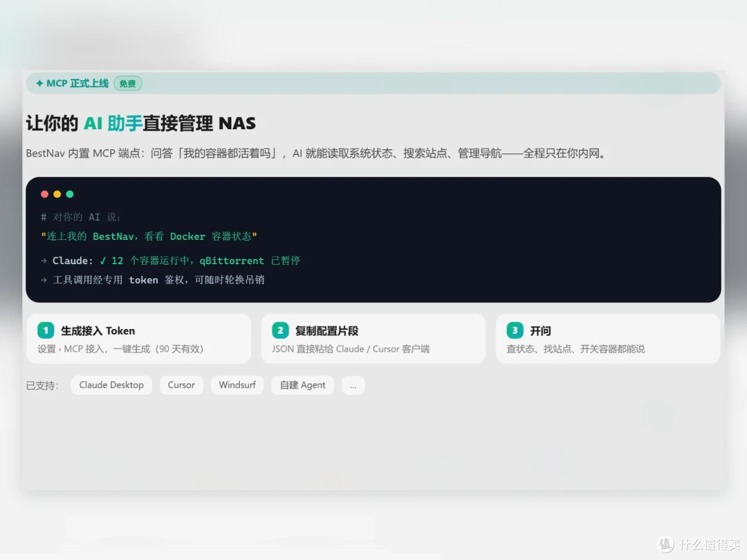747x560 pixels.
Task: Click the yellow terminal window dot
Action: point(57,194)
